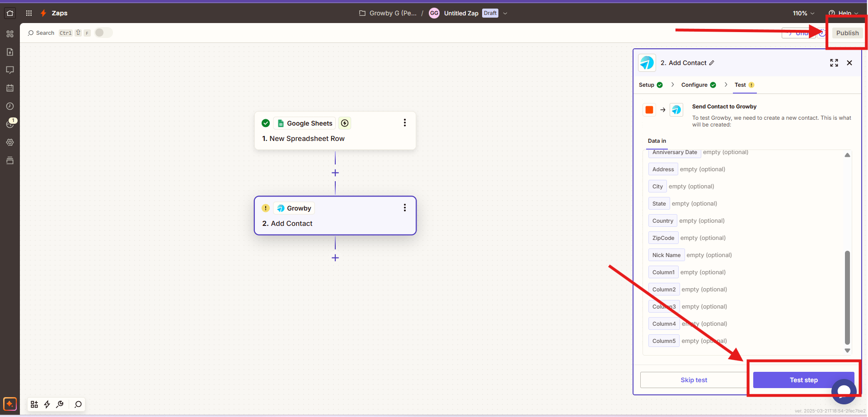868x417 pixels.
Task: Click the add-apps grid-plus canvas tool
Action: point(34,404)
